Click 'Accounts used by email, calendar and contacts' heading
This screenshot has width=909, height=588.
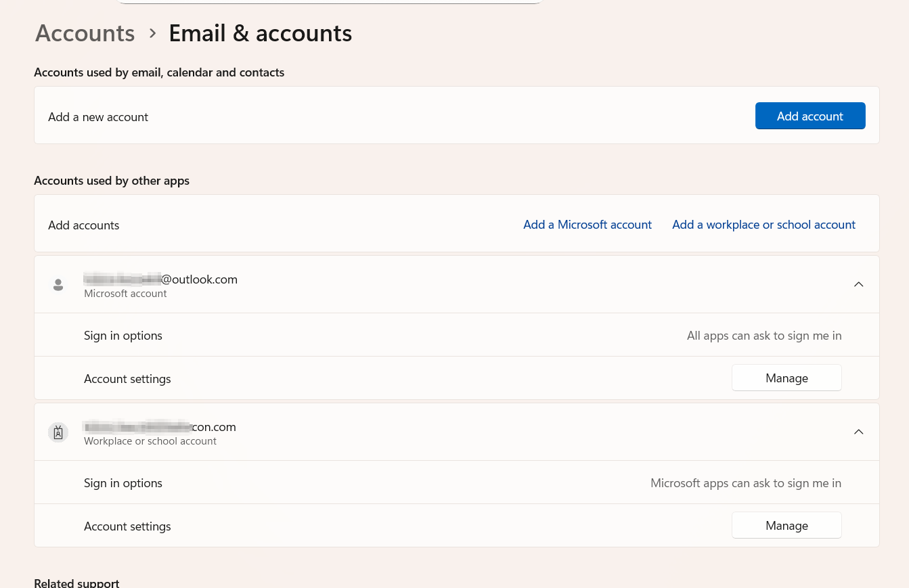159,72
